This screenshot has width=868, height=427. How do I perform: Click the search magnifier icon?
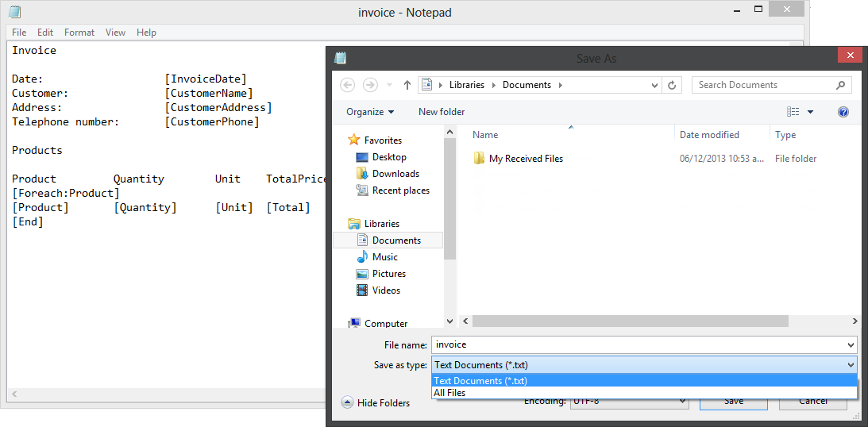[841, 85]
